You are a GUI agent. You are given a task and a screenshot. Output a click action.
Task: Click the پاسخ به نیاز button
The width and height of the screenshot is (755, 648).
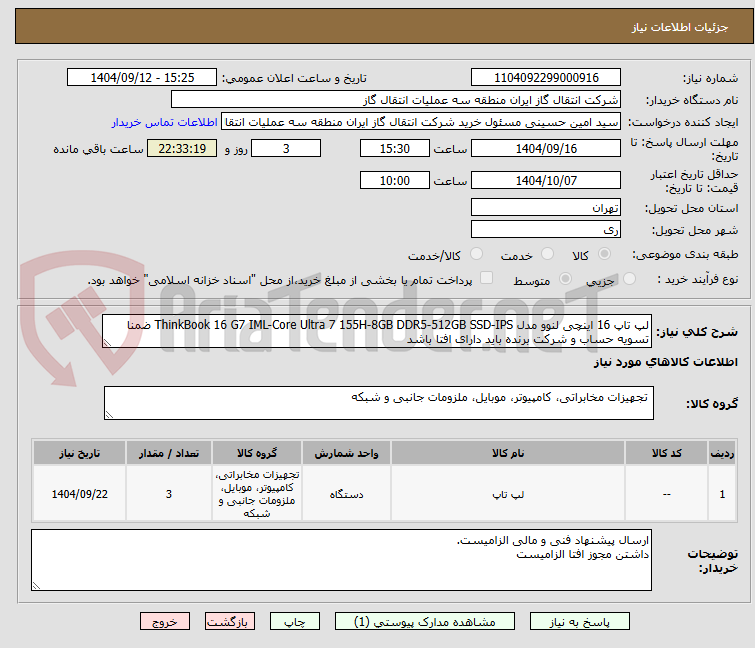click(x=574, y=621)
